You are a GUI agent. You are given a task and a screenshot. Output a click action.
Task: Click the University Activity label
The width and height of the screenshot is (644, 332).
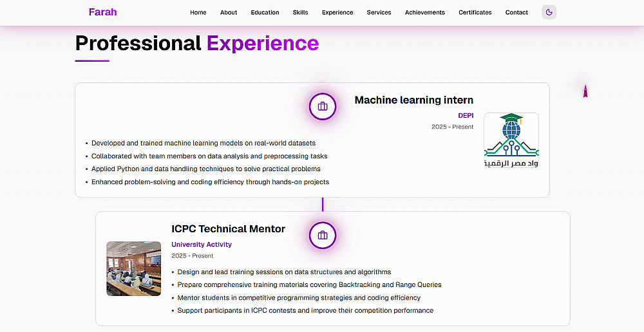(x=202, y=244)
